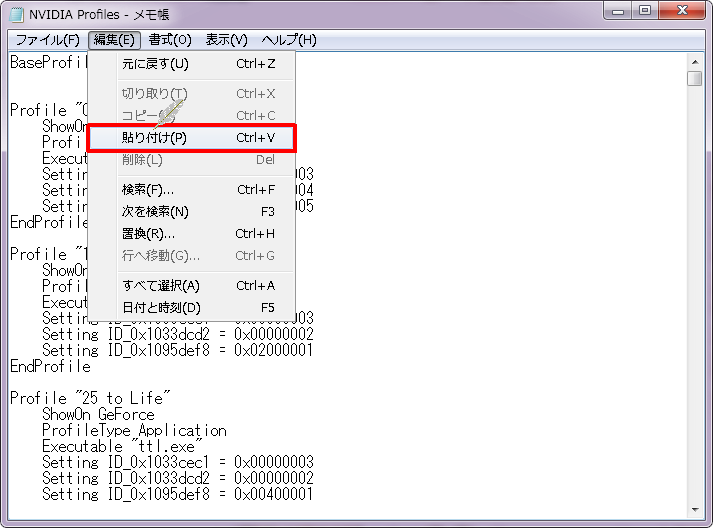The height and width of the screenshot is (528, 713).
Task: Open the 表示(V) menu
Action: [x=226, y=40]
